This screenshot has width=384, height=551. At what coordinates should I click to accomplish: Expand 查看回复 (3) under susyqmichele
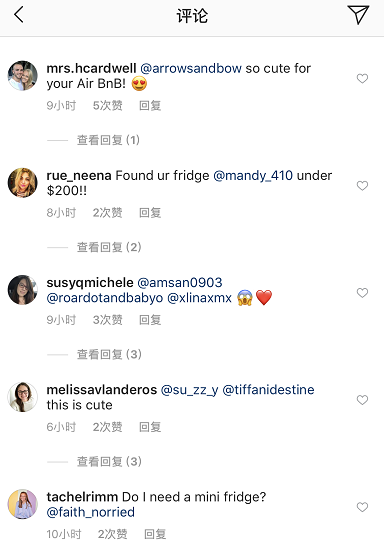coord(109,355)
